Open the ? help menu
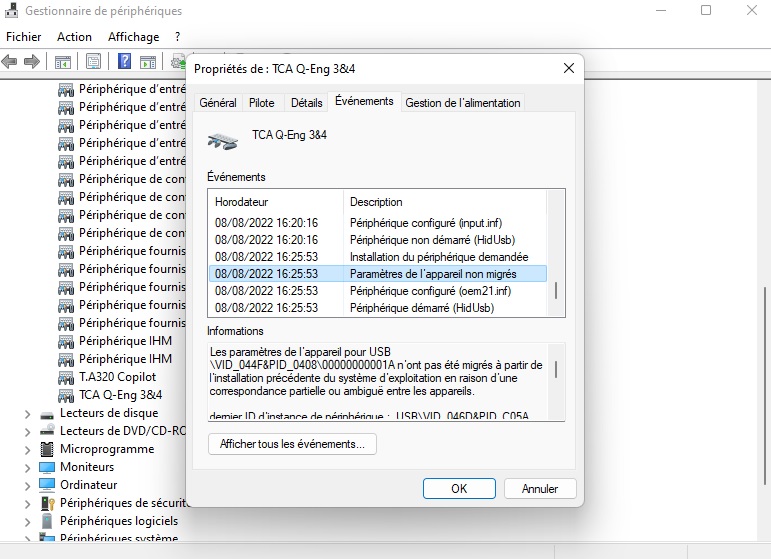 [178, 37]
